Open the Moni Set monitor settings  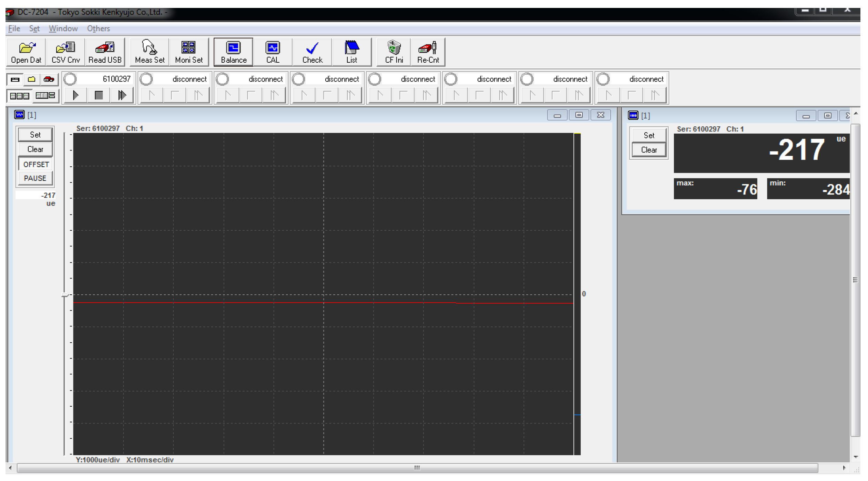[x=189, y=52]
